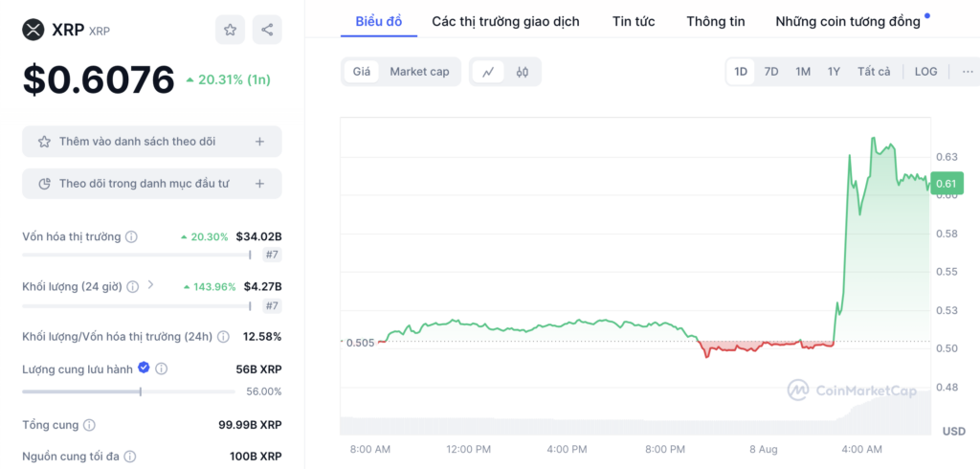
Task: Click the 100B XRP max supply value
Action: [256, 457]
